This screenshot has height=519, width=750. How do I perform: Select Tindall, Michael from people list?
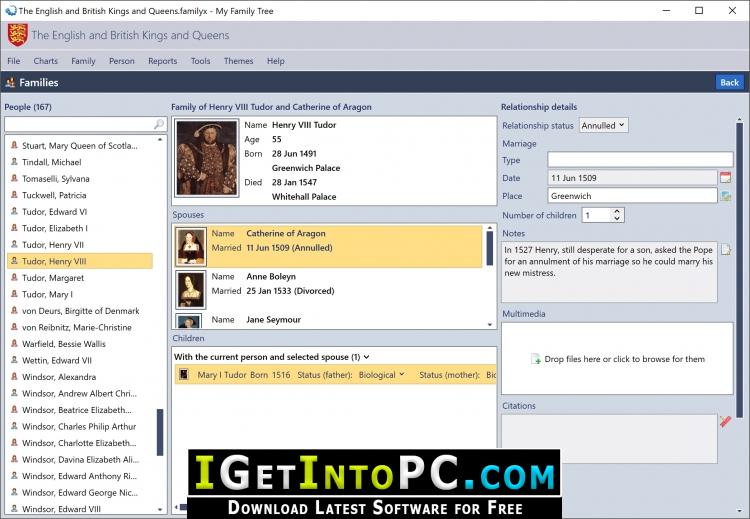[79, 162]
